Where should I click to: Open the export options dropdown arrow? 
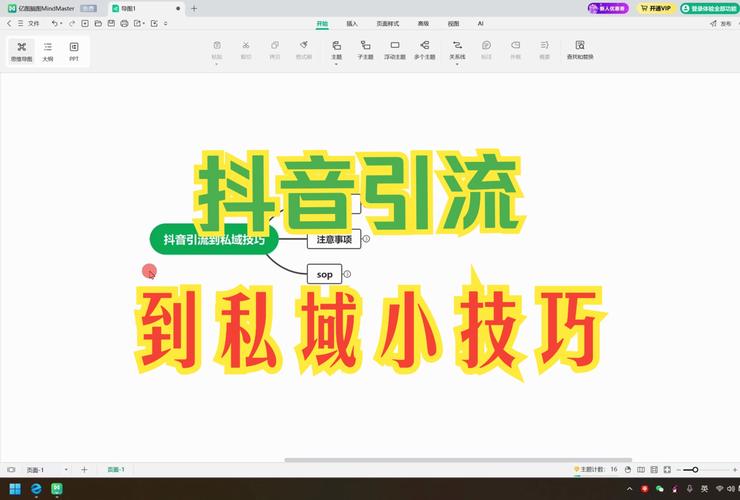point(143,24)
